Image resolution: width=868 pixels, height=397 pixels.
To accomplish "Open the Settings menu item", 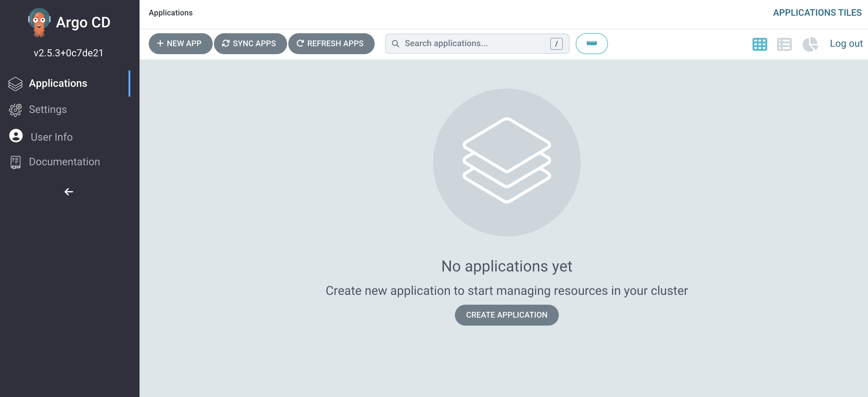I will tap(48, 109).
